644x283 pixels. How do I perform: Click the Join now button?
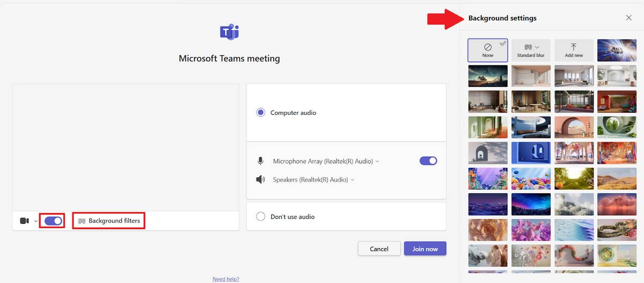coord(425,249)
